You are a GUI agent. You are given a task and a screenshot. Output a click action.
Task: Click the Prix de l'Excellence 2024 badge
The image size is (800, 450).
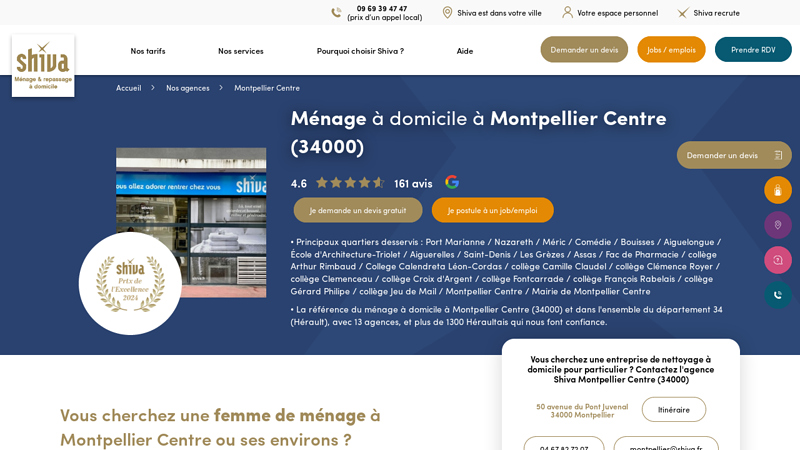[x=130, y=284]
